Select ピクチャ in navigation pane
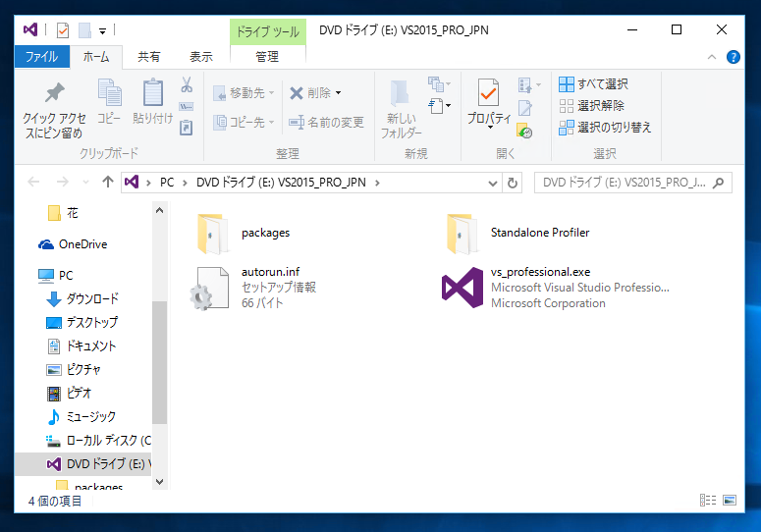The width and height of the screenshot is (761, 532). 74,369
